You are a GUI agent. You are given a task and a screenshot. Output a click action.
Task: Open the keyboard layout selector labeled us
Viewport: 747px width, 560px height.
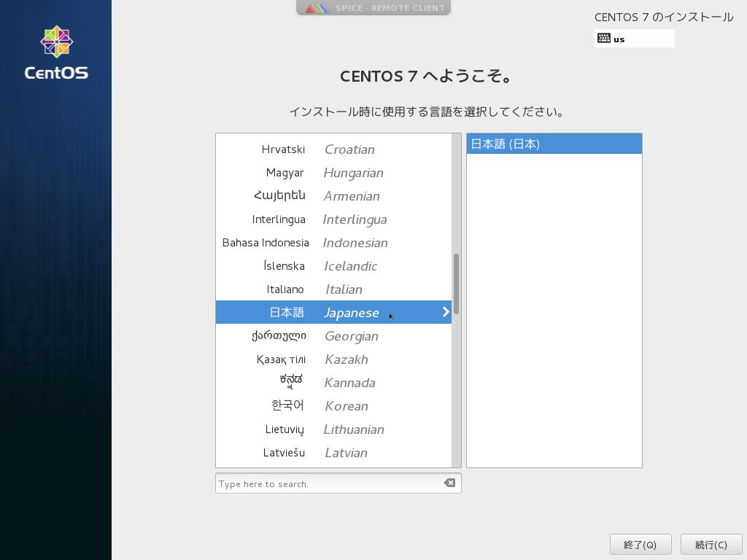[635, 38]
